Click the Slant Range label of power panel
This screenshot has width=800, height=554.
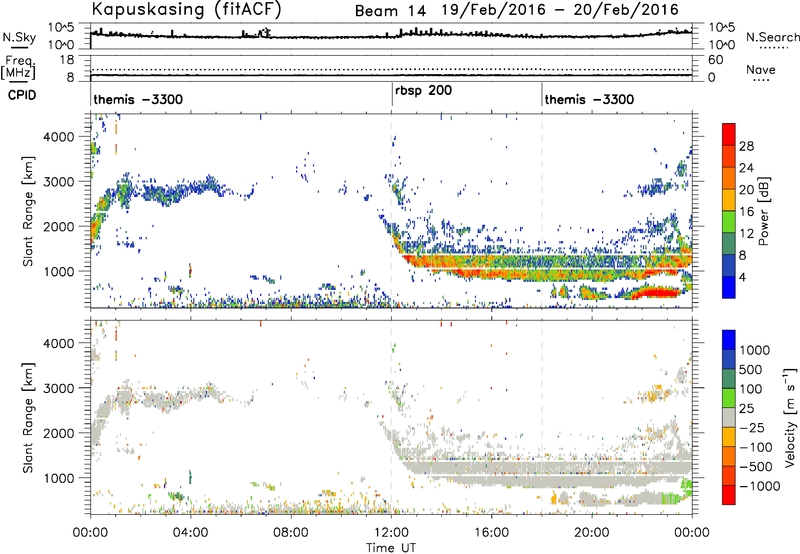[x=28, y=211]
